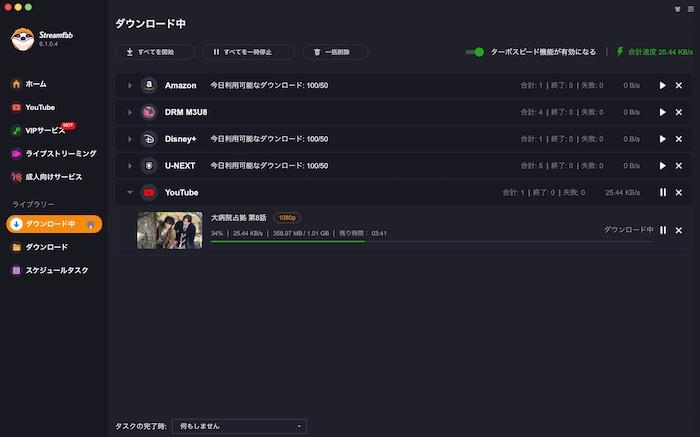Click the lightning bolt speed icon
The image size is (700, 437).
coord(620,52)
